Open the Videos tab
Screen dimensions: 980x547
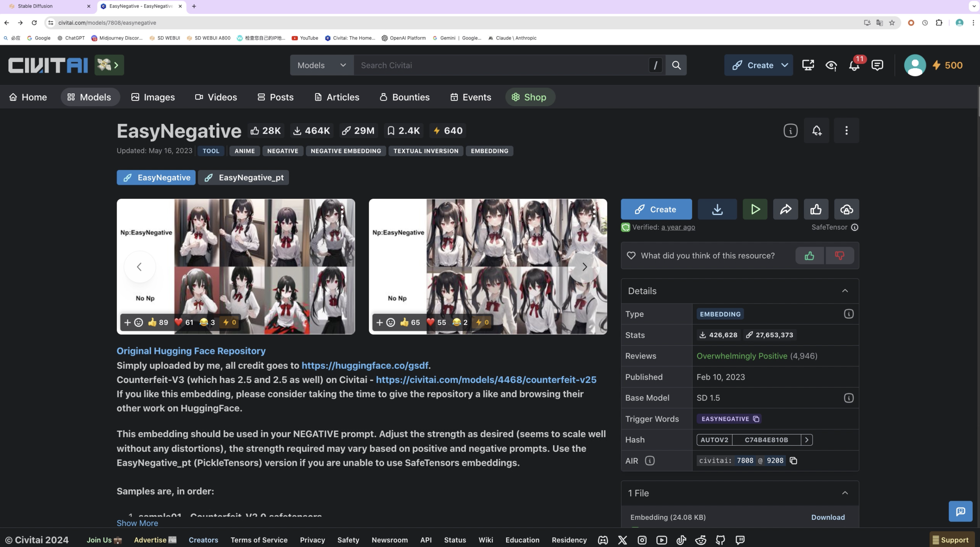point(216,97)
